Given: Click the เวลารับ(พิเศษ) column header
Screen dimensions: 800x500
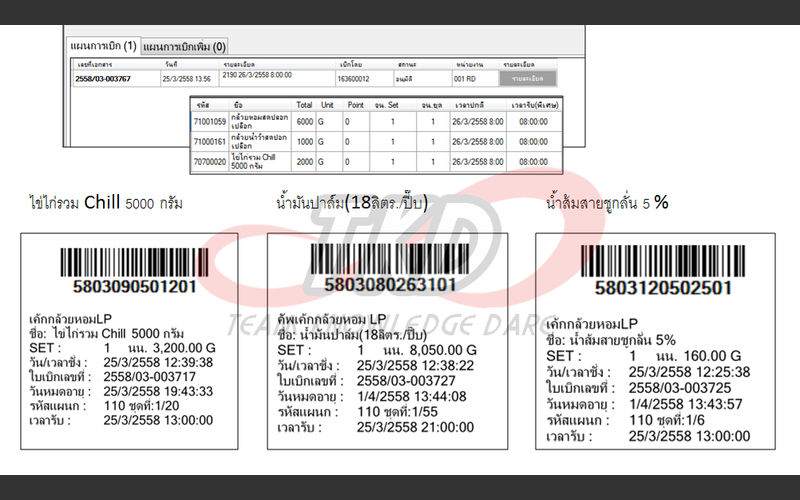Looking at the screenshot, I should pyautogui.click(x=535, y=105).
